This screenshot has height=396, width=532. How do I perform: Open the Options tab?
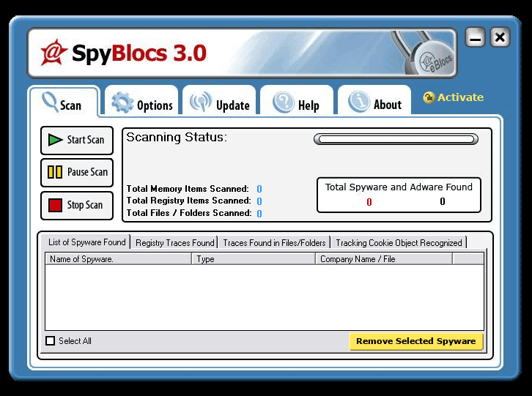141,101
